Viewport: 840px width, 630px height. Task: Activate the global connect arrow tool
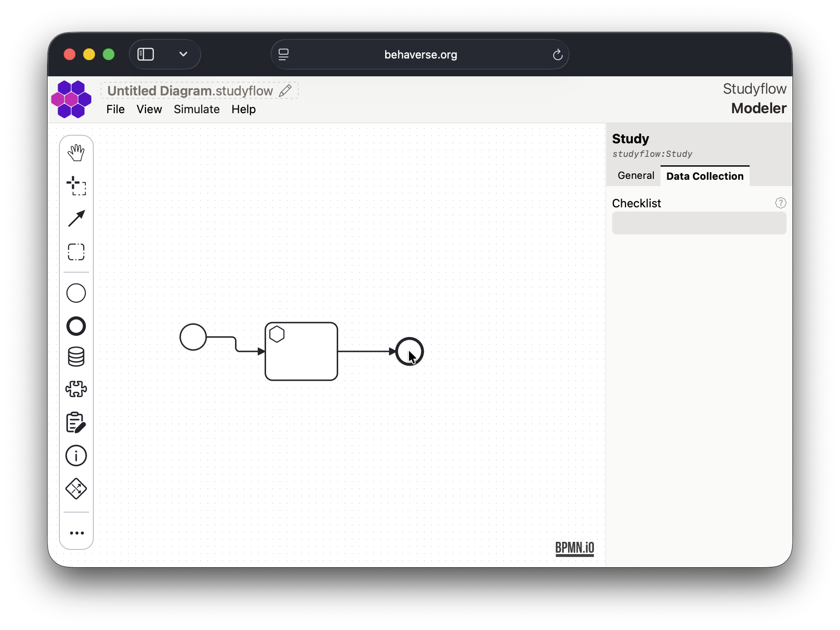pyautogui.click(x=76, y=219)
